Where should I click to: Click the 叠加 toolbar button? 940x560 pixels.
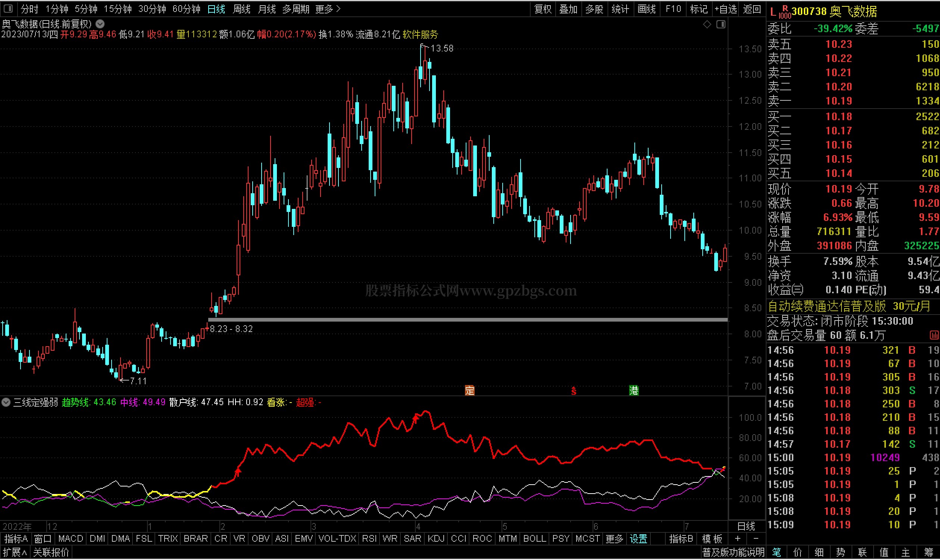point(568,9)
